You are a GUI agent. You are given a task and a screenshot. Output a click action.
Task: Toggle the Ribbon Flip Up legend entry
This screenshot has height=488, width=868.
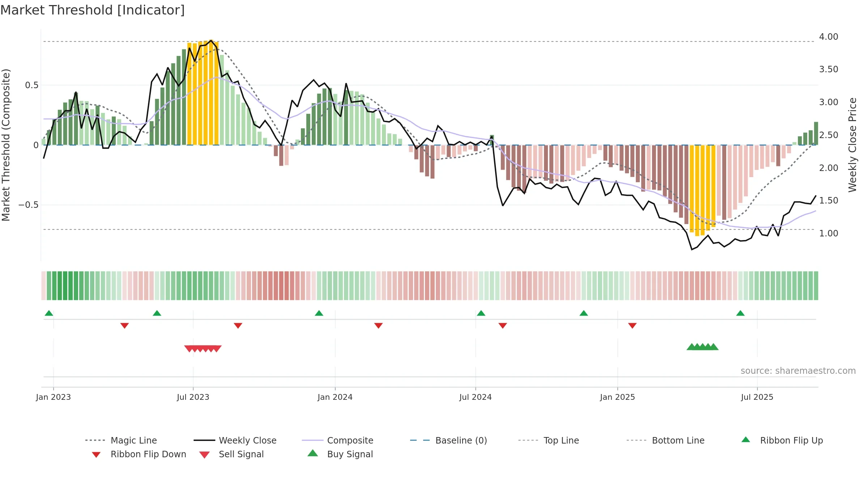(x=782, y=440)
